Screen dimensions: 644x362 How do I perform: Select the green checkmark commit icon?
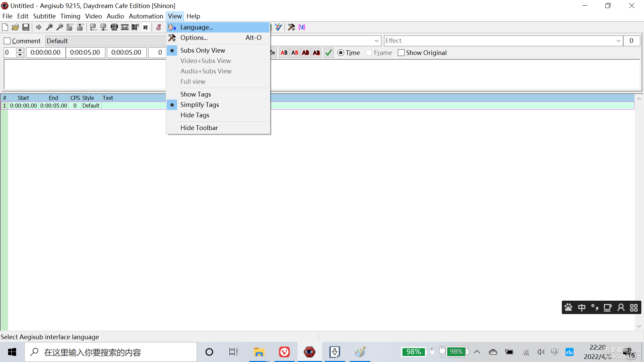point(329,53)
